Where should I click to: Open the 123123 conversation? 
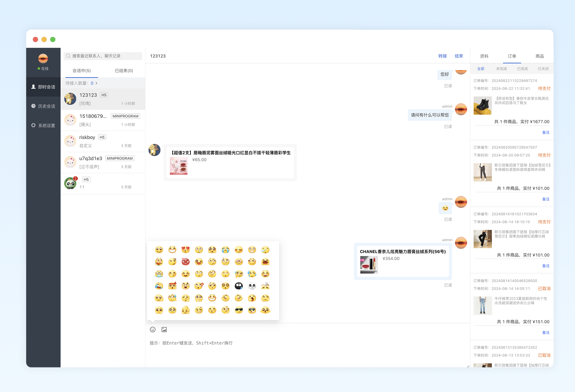(x=103, y=99)
